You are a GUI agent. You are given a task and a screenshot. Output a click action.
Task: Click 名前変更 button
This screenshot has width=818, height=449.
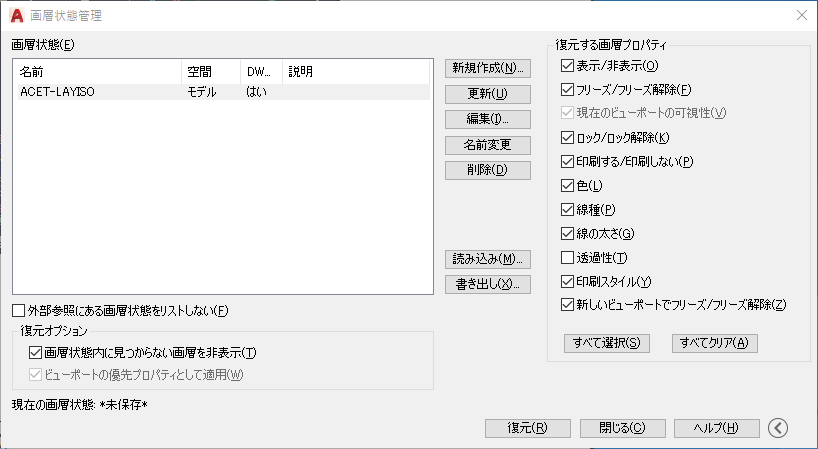[488, 145]
